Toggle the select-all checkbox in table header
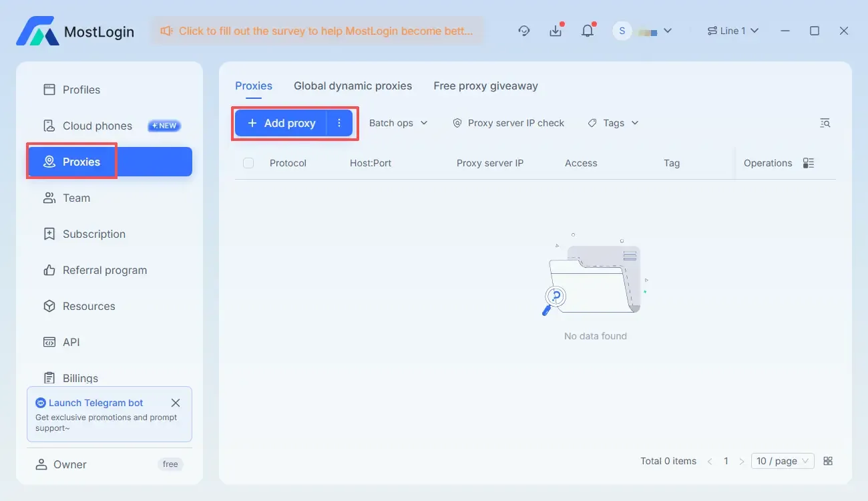This screenshot has height=501, width=868. pyautogui.click(x=248, y=163)
